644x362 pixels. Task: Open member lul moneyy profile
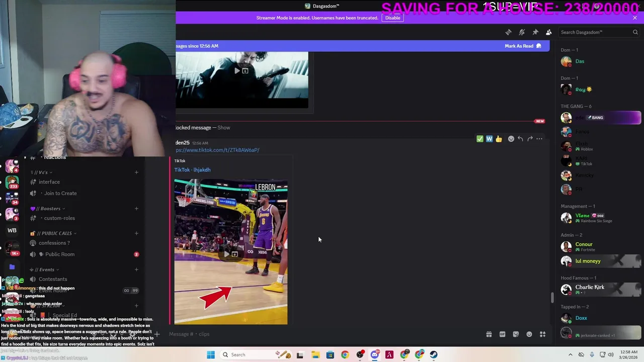(x=601, y=261)
